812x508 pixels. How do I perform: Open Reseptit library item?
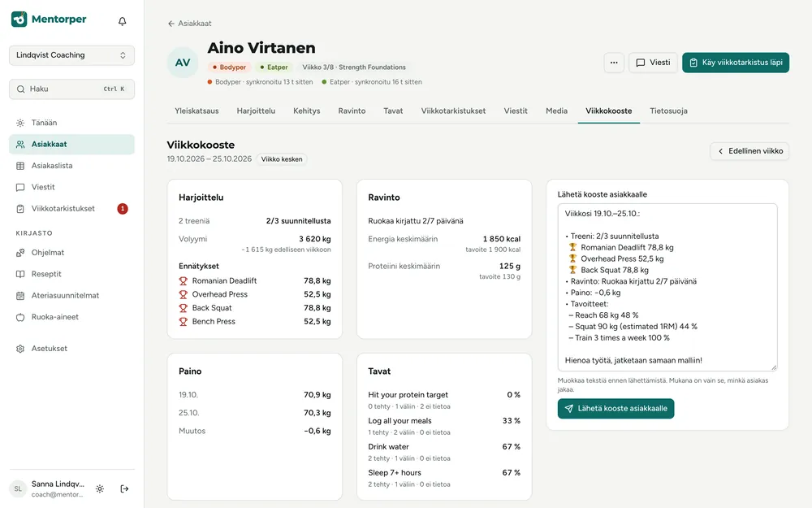click(71, 274)
